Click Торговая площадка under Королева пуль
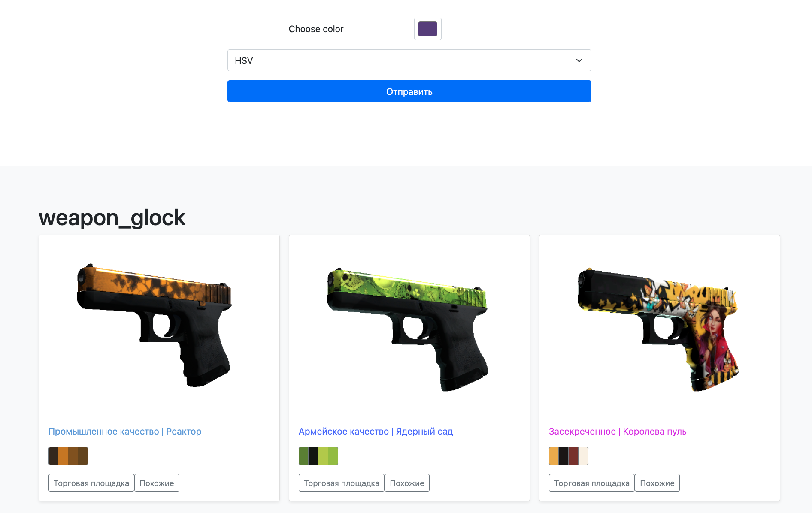This screenshot has width=812, height=513. click(x=592, y=483)
